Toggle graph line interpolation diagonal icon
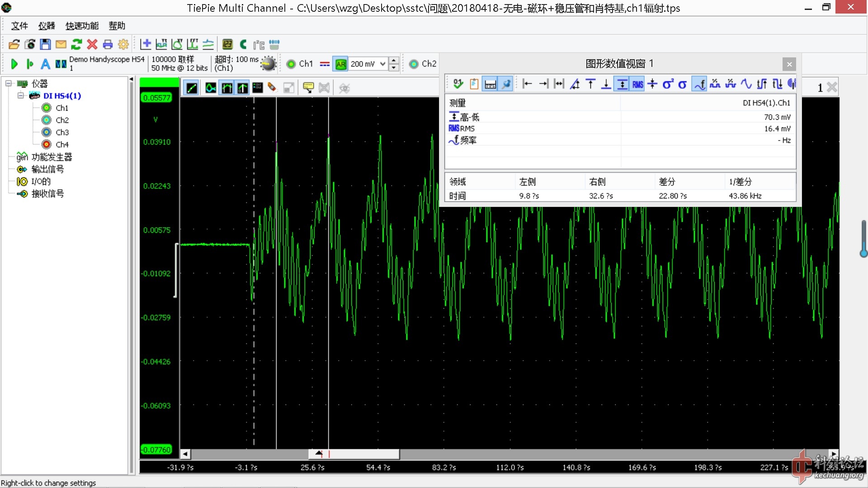Screen dimensions: 868x488 click(x=192, y=88)
